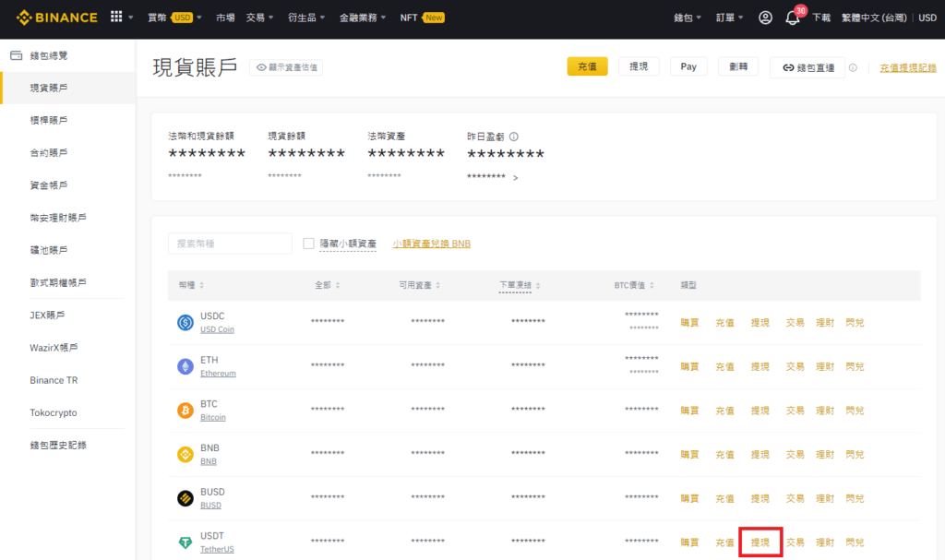
Task: Click the Ethereum coin icon in the table
Action: coord(185,366)
